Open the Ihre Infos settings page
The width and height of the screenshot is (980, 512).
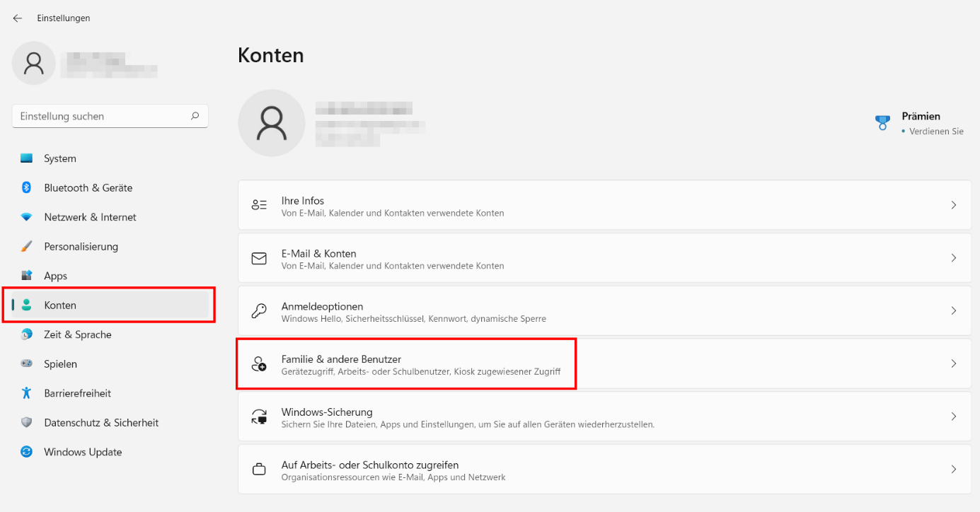pos(605,205)
